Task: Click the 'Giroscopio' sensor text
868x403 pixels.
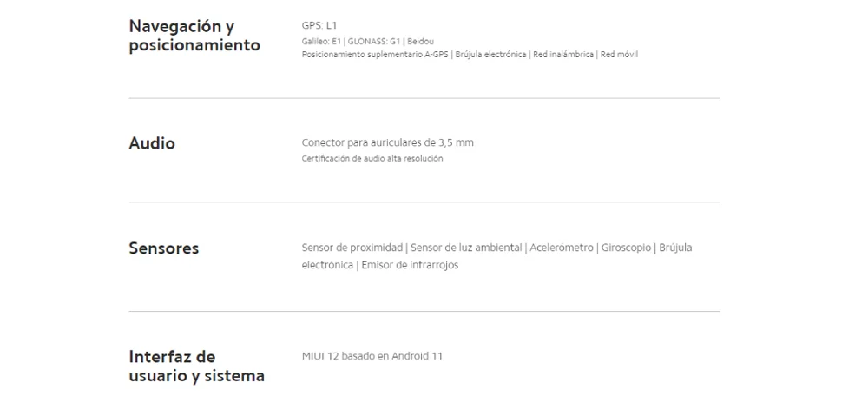Action: (x=625, y=248)
